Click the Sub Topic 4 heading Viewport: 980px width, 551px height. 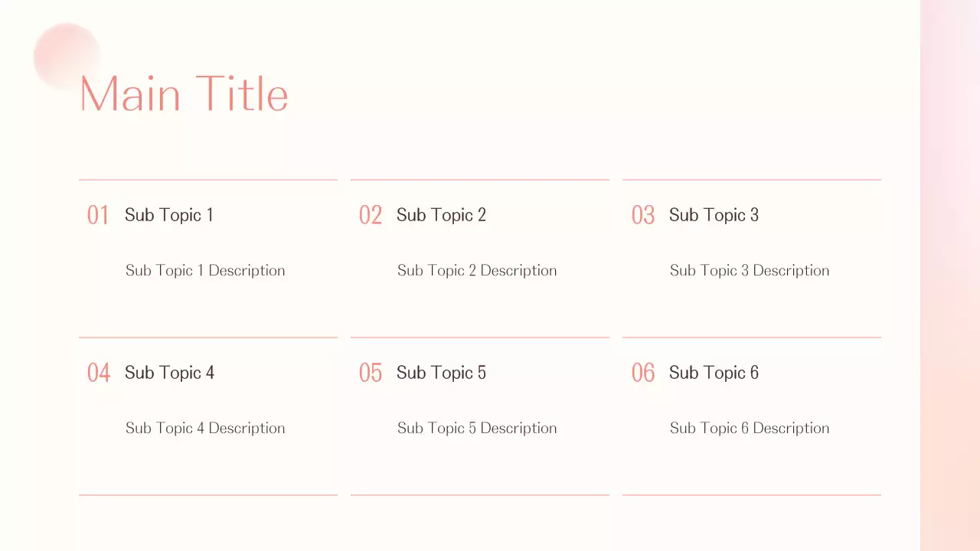click(169, 373)
